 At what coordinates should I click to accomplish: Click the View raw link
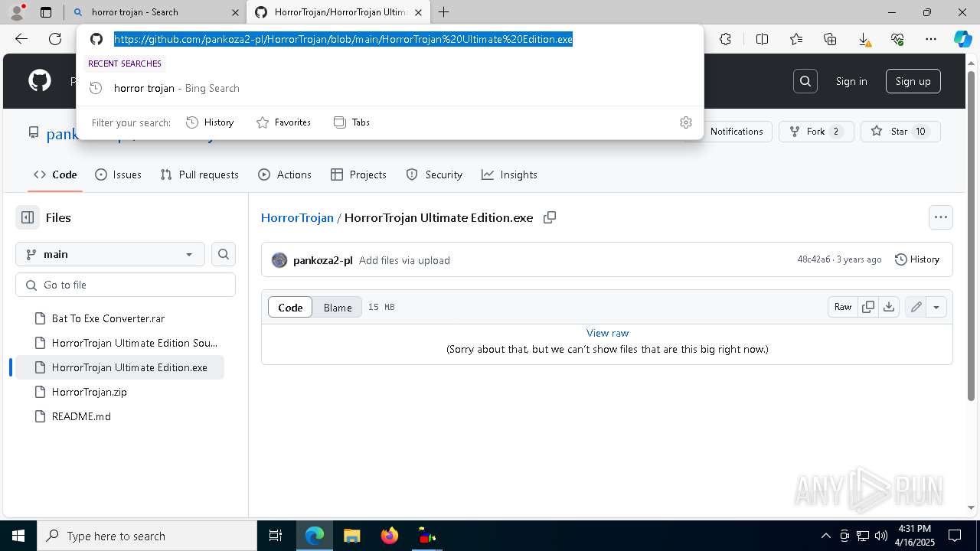tap(607, 333)
